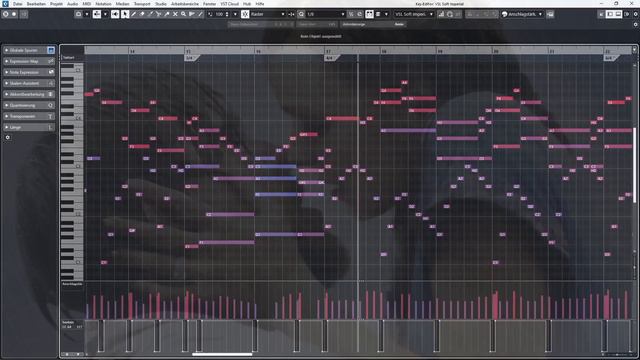Expand the Expression Map section
The height and width of the screenshot is (360, 640).
(x=7, y=61)
